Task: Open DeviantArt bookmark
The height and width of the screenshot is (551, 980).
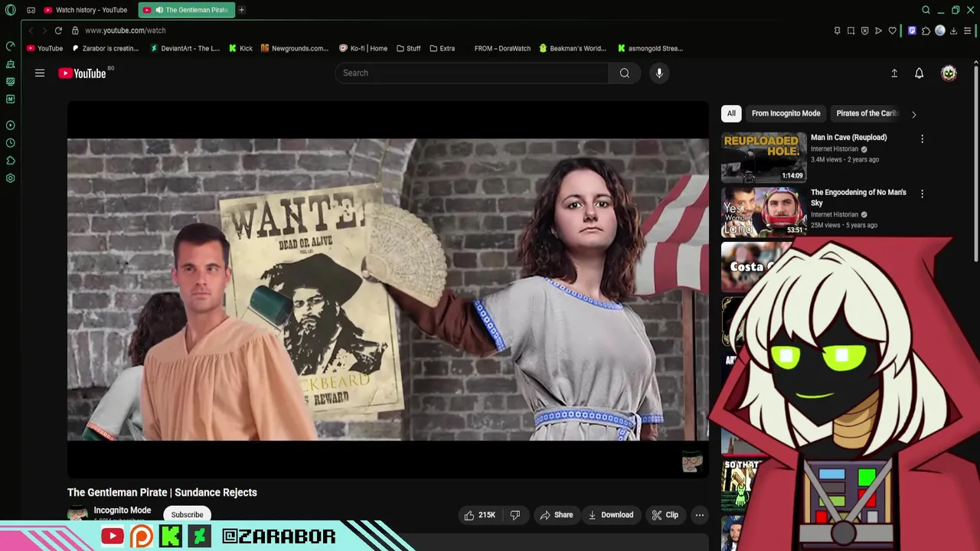Action: [x=185, y=48]
